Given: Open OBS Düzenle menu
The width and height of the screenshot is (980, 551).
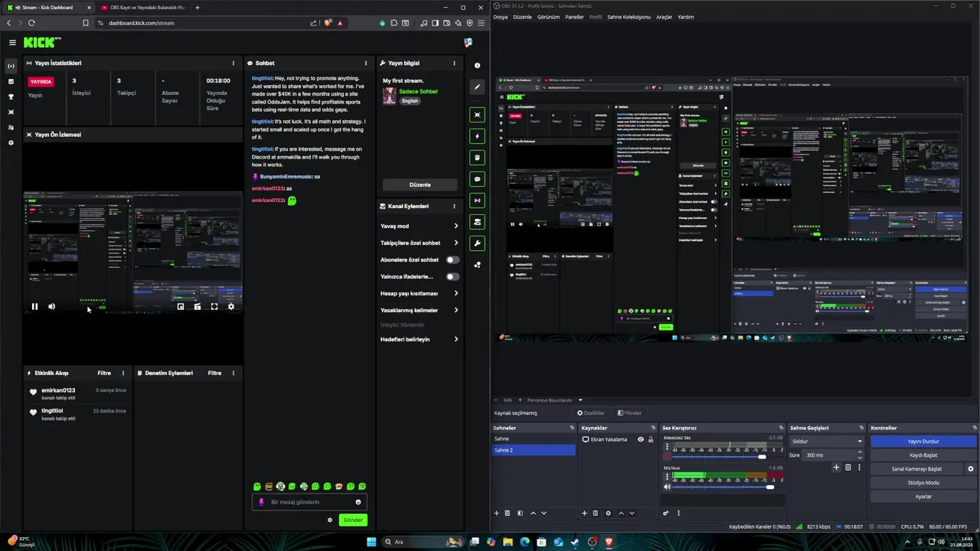Looking at the screenshot, I should [522, 17].
